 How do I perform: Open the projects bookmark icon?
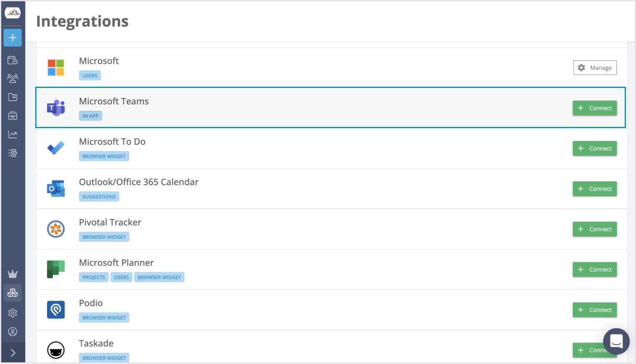tap(13, 97)
